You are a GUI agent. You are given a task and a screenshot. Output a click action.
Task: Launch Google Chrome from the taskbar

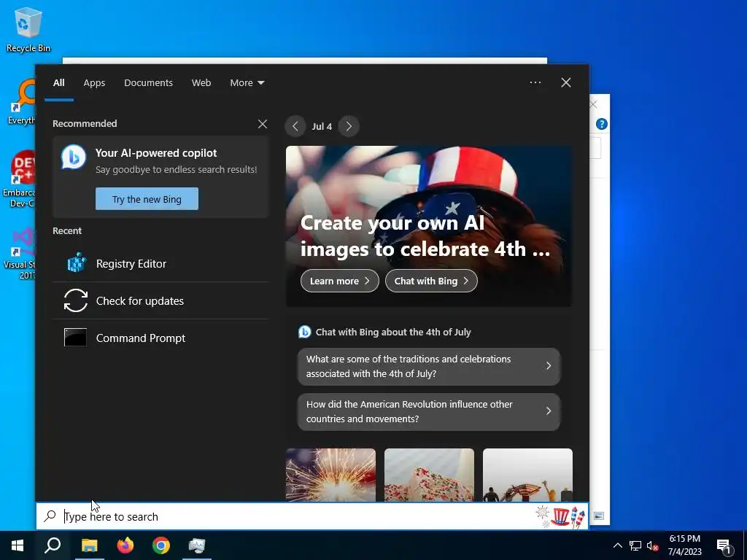pyautogui.click(x=161, y=545)
